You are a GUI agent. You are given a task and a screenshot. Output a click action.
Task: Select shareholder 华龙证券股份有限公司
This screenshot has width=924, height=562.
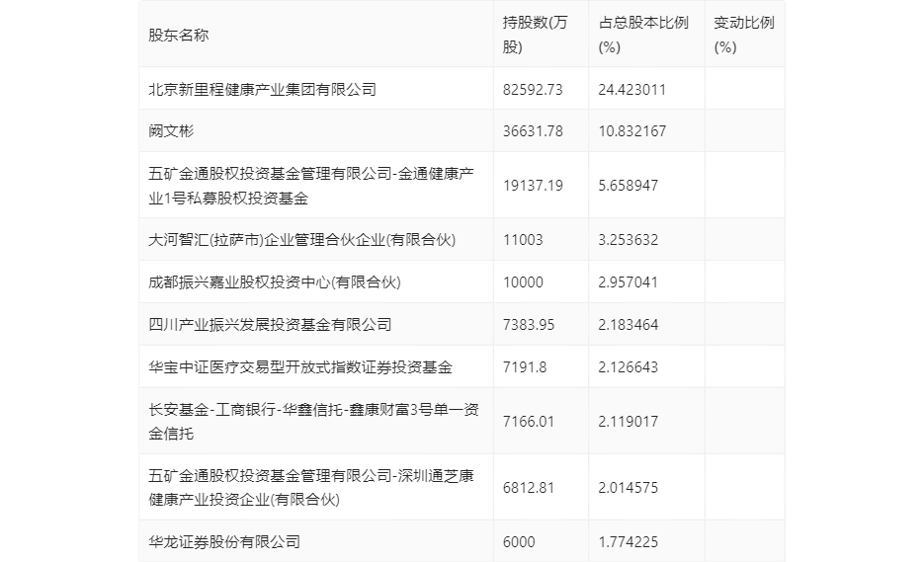tap(224, 542)
